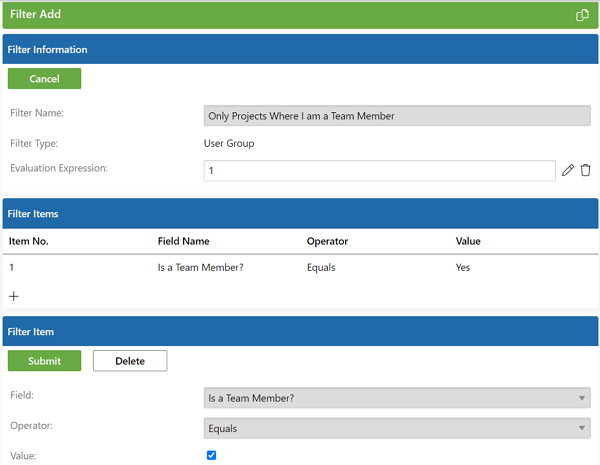Click the 'Operator' column header
The image size is (600, 465).
(328, 241)
